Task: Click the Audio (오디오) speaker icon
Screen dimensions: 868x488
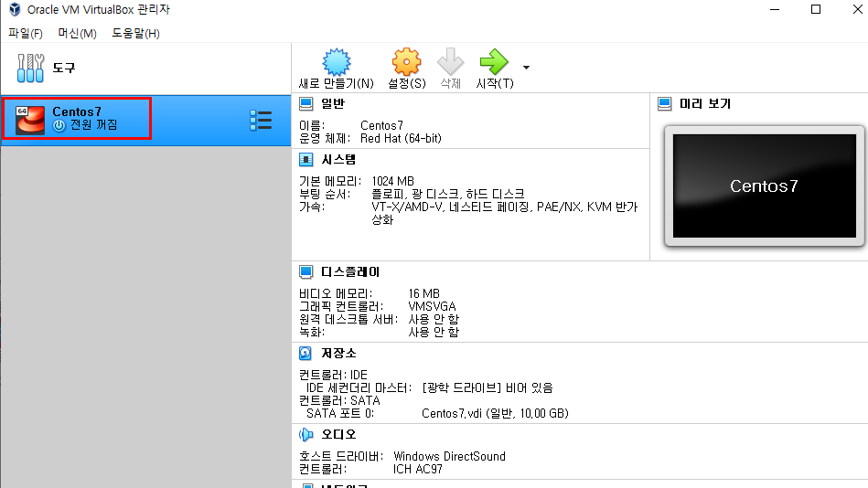Action: click(306, 435)
